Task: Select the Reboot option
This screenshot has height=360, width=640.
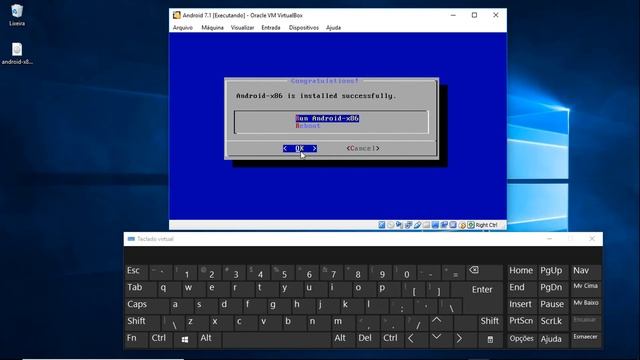Action: (x=308, y=125)
